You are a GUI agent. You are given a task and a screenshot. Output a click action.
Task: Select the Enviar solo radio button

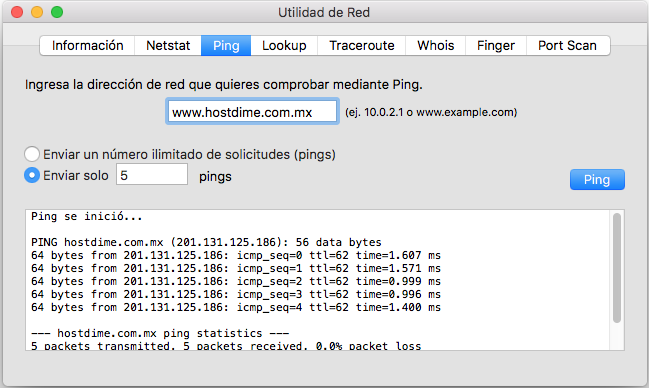coord(32,175)
